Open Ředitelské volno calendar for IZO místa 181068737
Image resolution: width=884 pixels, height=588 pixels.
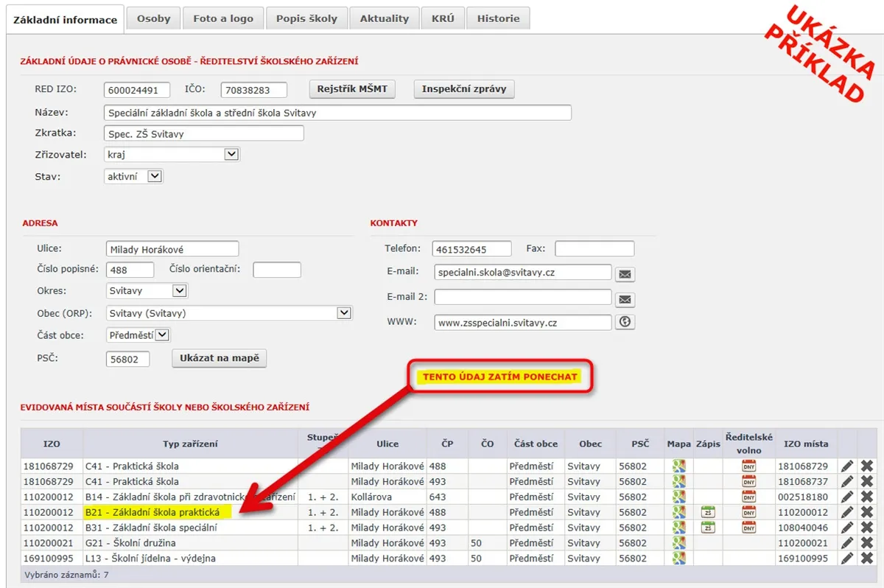click(748, 481)
